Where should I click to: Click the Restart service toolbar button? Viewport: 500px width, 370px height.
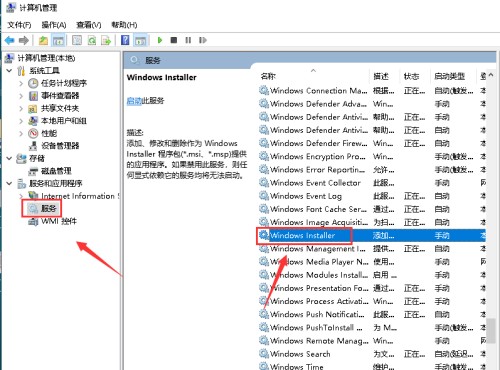203,40
